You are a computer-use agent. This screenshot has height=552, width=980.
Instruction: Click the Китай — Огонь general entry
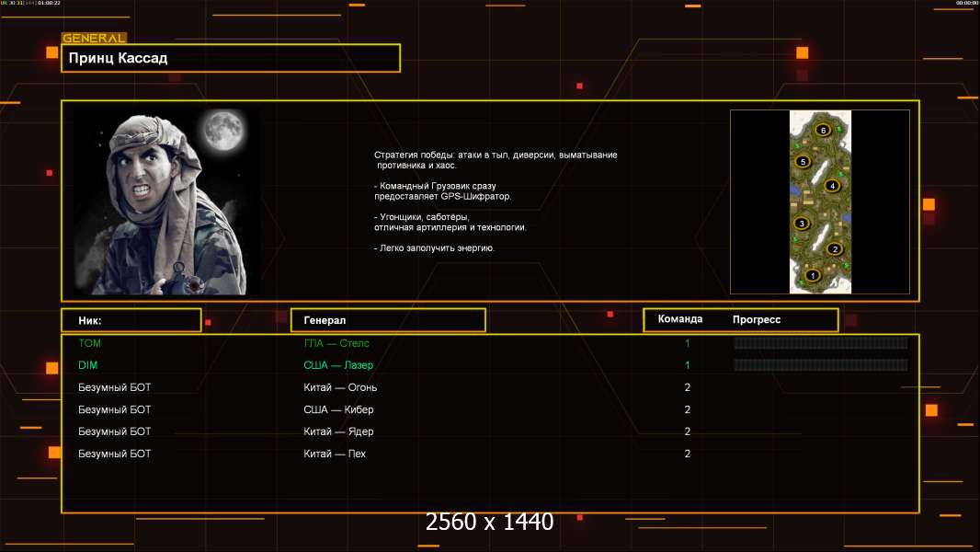tap(340, 387)
